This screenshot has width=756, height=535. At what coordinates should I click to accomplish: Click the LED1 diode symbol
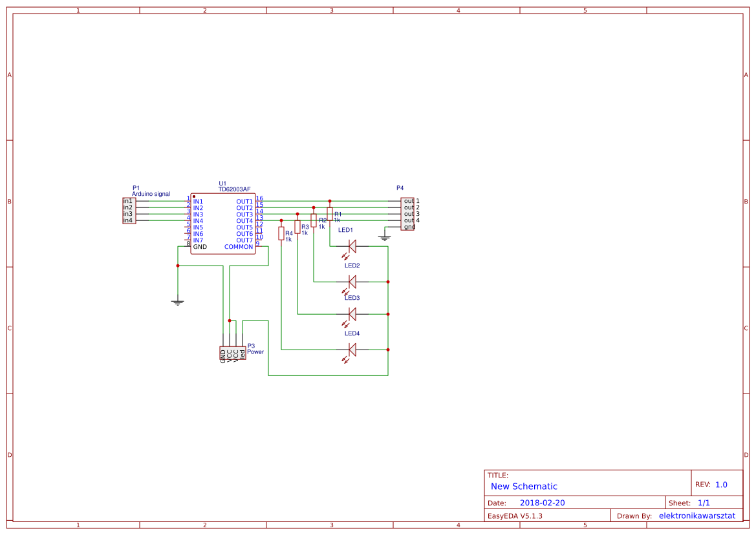click(x=351, y=246)
